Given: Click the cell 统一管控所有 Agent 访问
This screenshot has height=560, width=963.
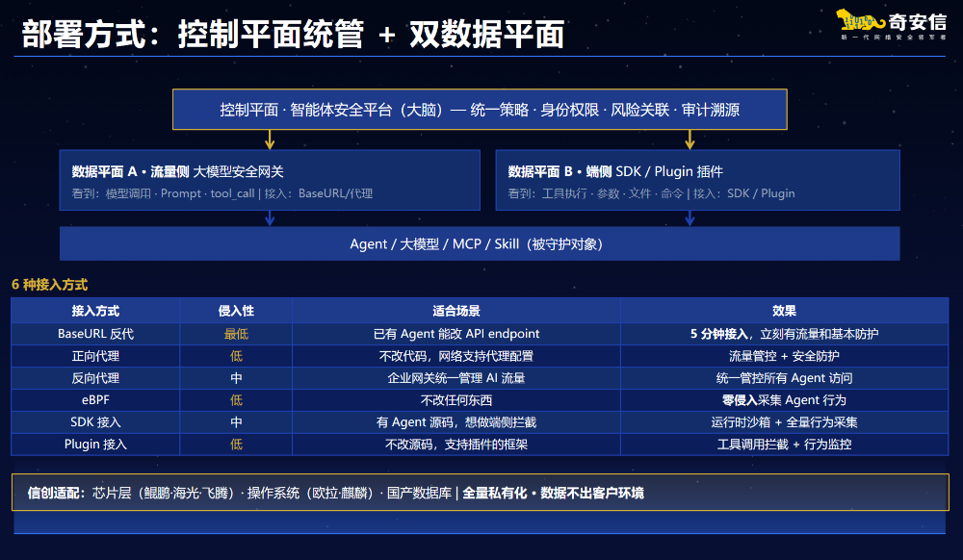Looking at the screenshot, I should click(784, 378).
